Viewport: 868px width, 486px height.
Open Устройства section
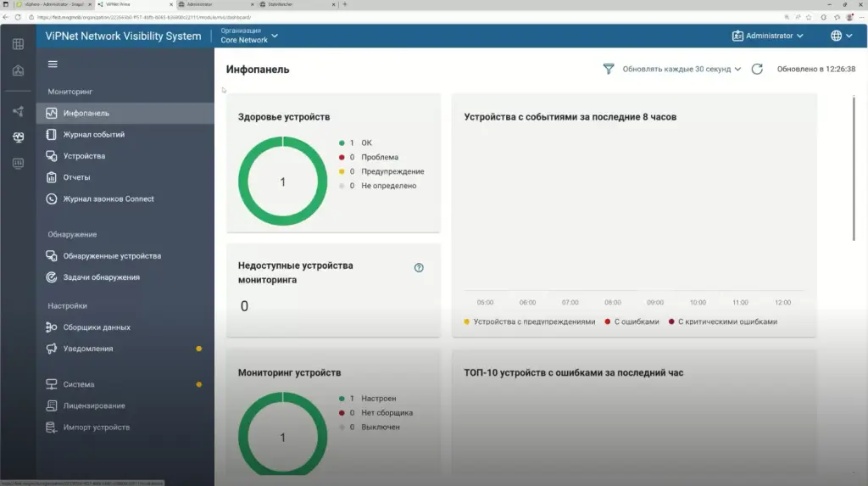pos(125,156)
